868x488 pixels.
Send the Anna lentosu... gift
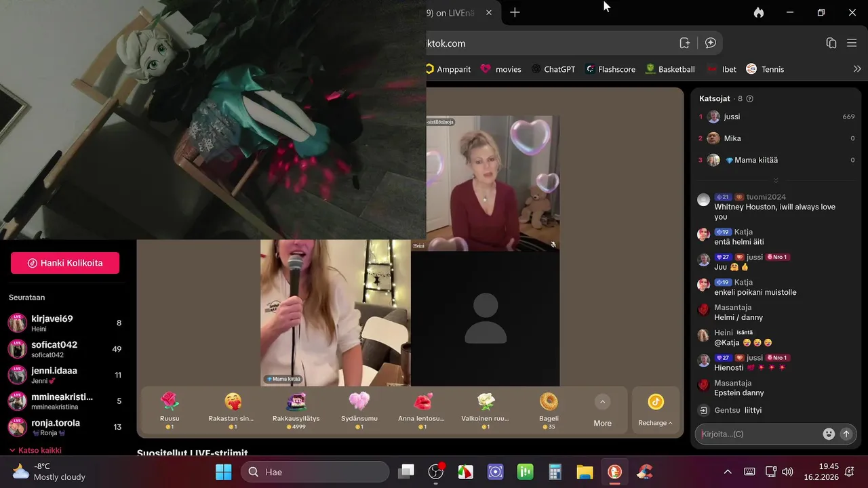[x=422, y=410]
